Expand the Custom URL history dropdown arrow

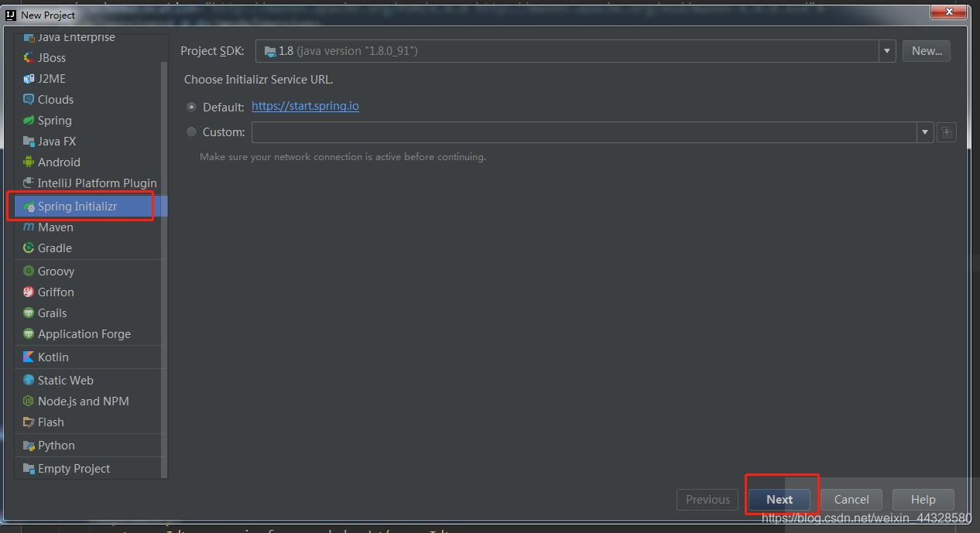click(x=925, y=132)
